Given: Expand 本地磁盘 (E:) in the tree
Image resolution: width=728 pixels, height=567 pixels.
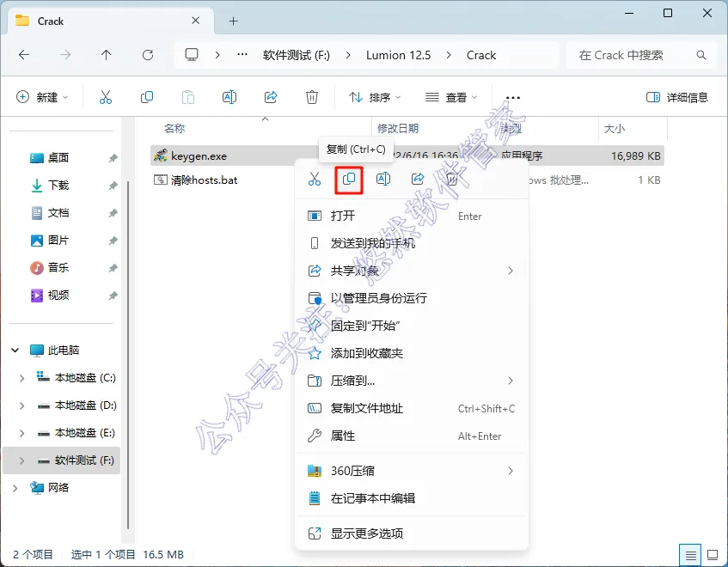Looking at the screenshot, I should click(21, 433).
